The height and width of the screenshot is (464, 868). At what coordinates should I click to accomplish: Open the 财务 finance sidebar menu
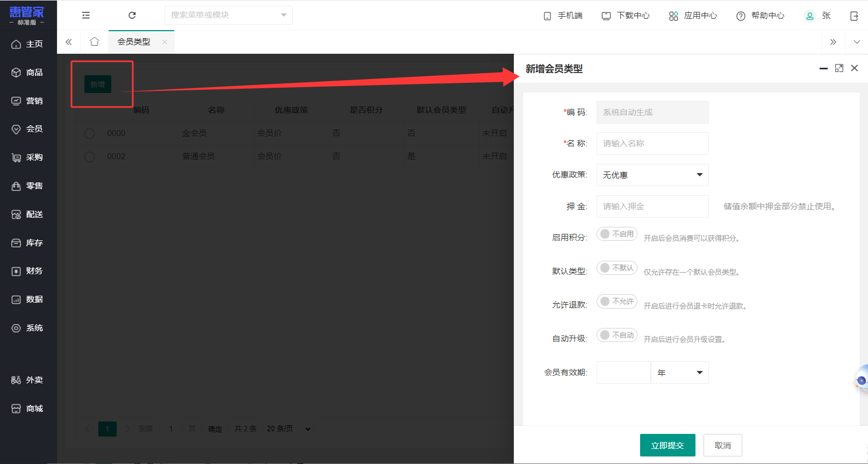pos(28,271)
